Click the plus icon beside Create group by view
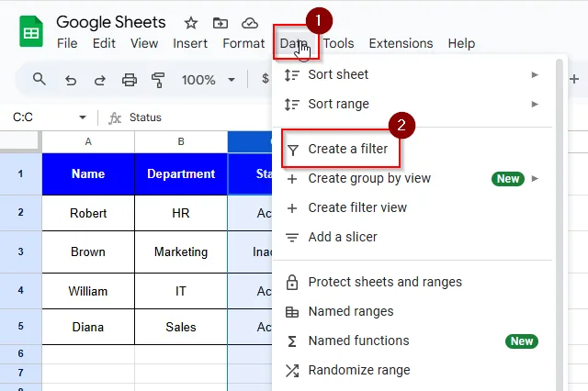The height and width of the screenshot is (391, 588). click(x=292, y=179)
